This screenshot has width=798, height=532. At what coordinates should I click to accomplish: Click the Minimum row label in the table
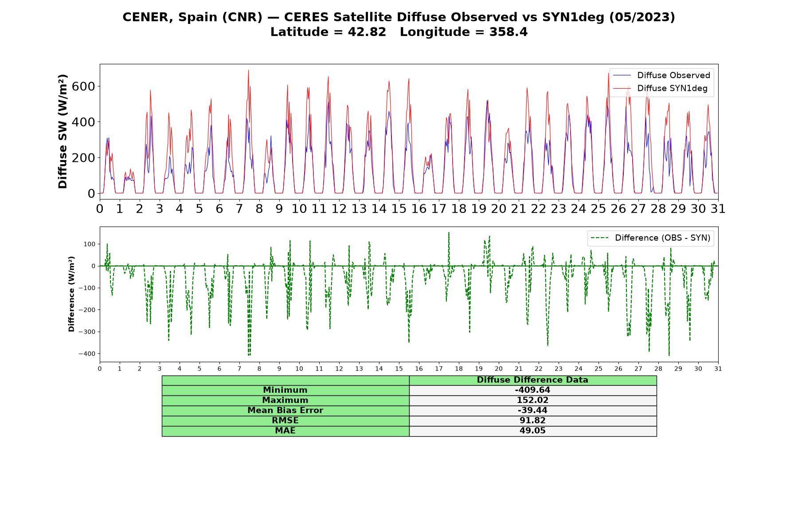click(285, 390)
